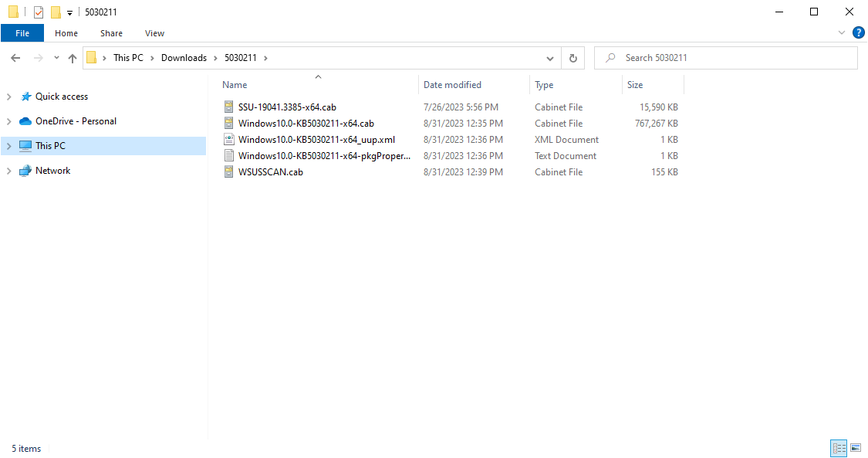This screenshot has width=868, height=458.
Task: Select Network in navigation pane
Action: [52, 171]
